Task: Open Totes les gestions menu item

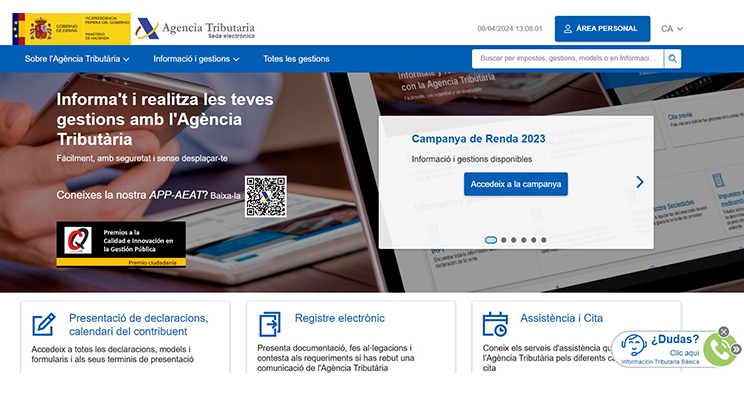Action: coord(296,59)
